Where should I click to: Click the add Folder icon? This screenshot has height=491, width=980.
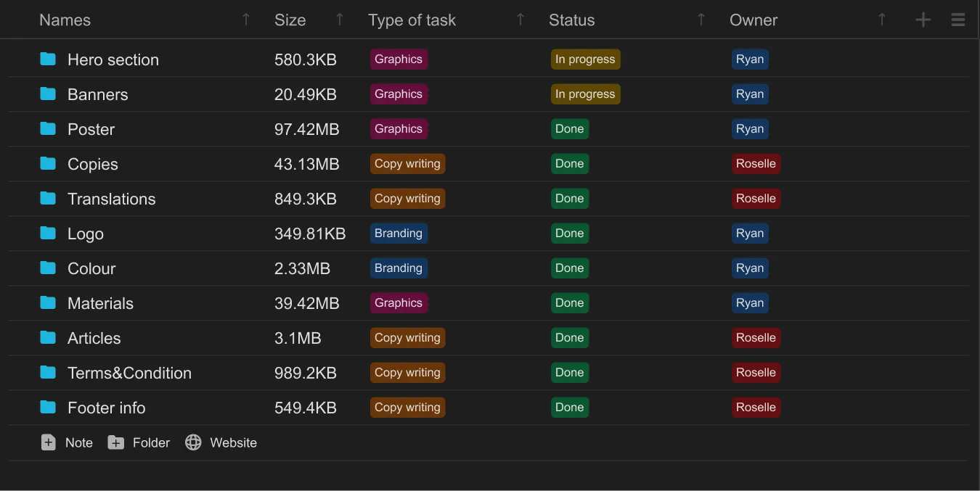116,442
